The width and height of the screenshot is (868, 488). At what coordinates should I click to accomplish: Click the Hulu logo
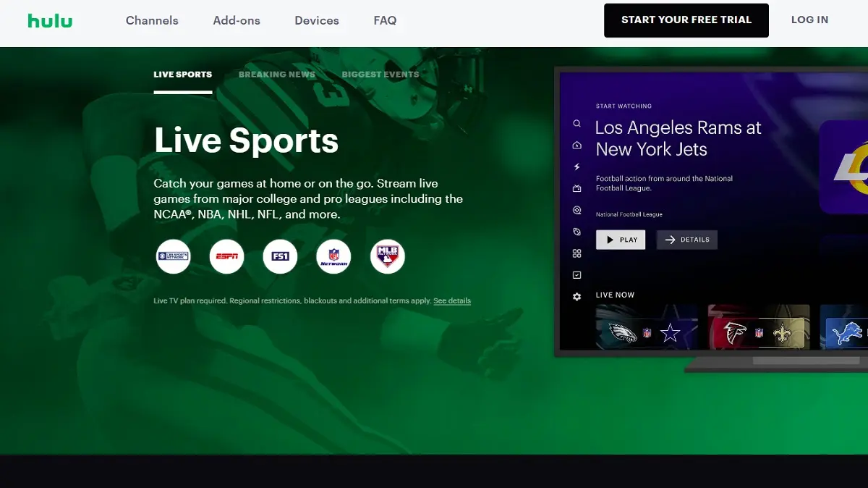click(x=50, y=20)
